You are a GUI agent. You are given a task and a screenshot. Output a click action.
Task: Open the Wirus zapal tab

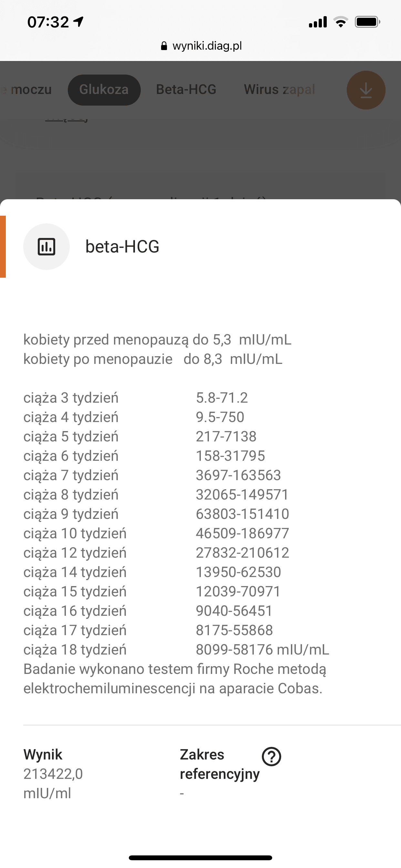(x=279, y=90)
